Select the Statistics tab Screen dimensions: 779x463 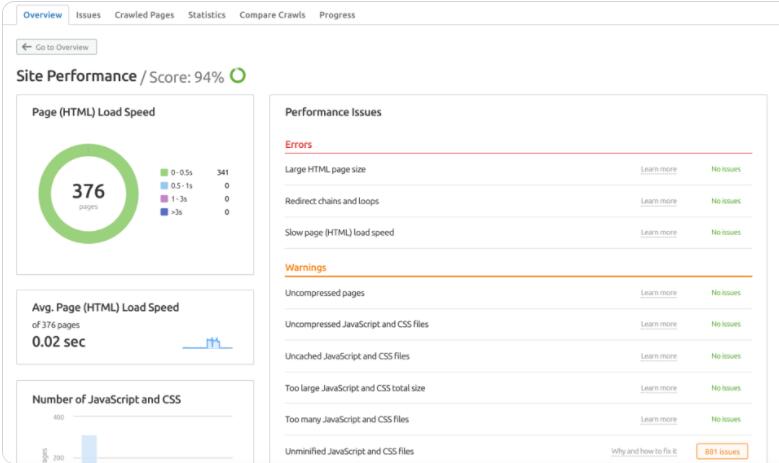point(206,15)
